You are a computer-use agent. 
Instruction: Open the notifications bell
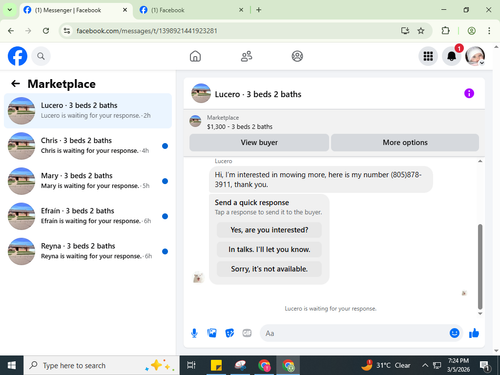(451, 56)
